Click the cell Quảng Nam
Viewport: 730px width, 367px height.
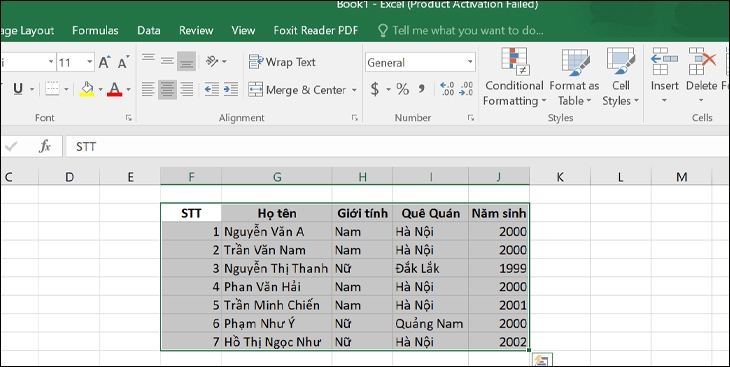pyautogui.click(x=431, y=324)
